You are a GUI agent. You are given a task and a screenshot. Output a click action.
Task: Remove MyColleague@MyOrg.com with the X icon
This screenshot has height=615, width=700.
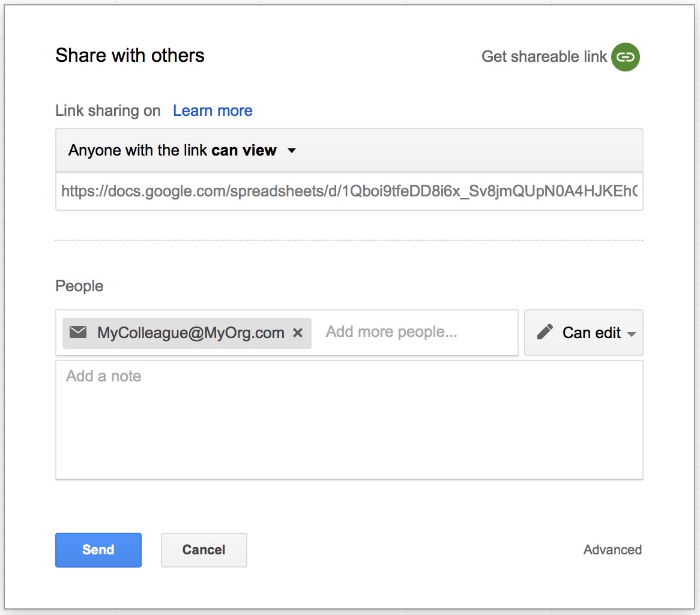[x=297, y=333]
